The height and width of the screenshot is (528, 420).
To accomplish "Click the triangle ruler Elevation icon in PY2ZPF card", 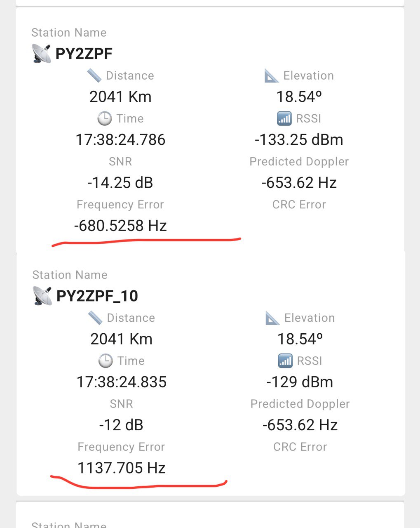I will 272,75.
